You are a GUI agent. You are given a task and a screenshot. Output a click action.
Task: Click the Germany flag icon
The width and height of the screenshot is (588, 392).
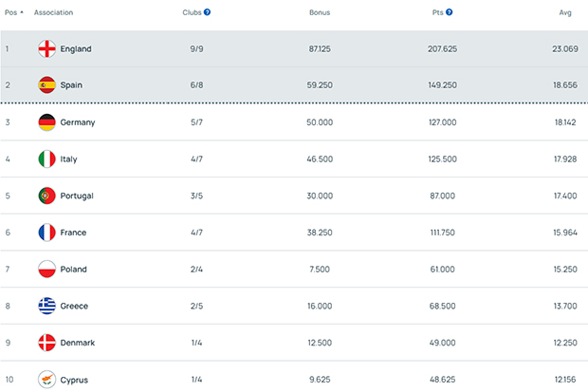pos(46,122)
